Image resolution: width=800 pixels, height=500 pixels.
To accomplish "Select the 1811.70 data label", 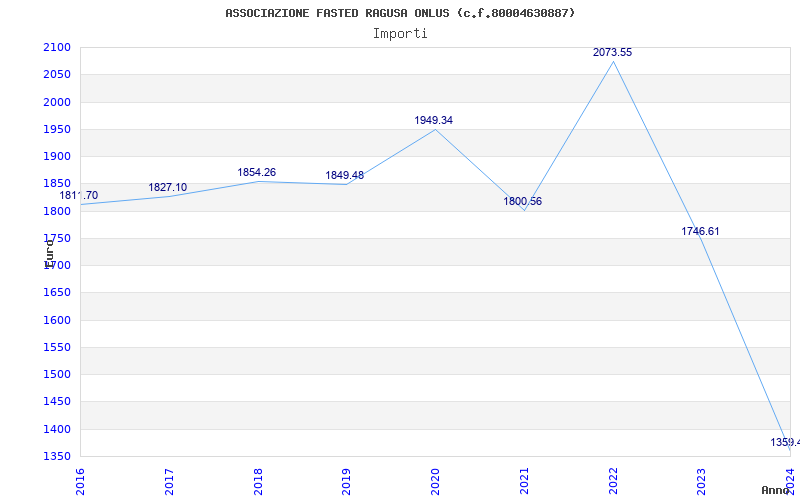I will coord(79,195).
